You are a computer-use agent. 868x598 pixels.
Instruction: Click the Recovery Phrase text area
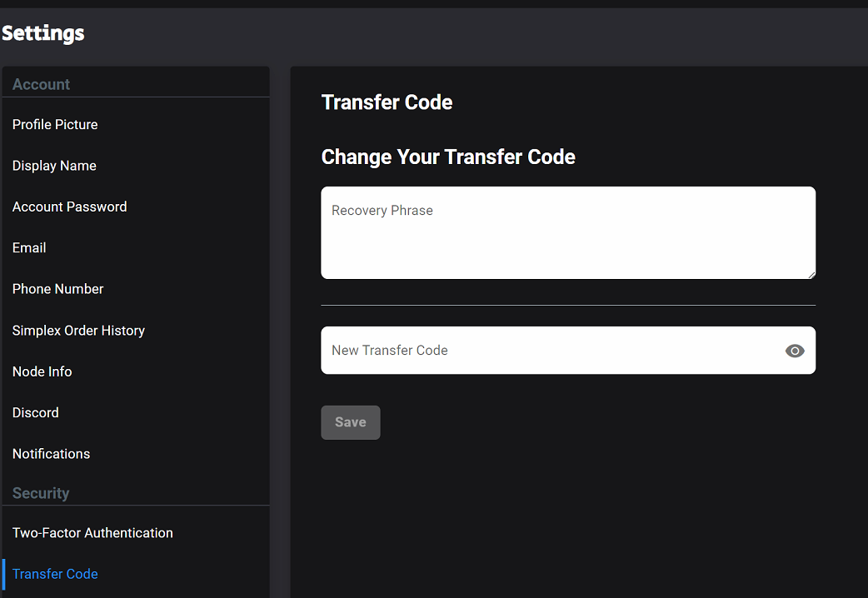pyautogui.click(x=568, y=232)
